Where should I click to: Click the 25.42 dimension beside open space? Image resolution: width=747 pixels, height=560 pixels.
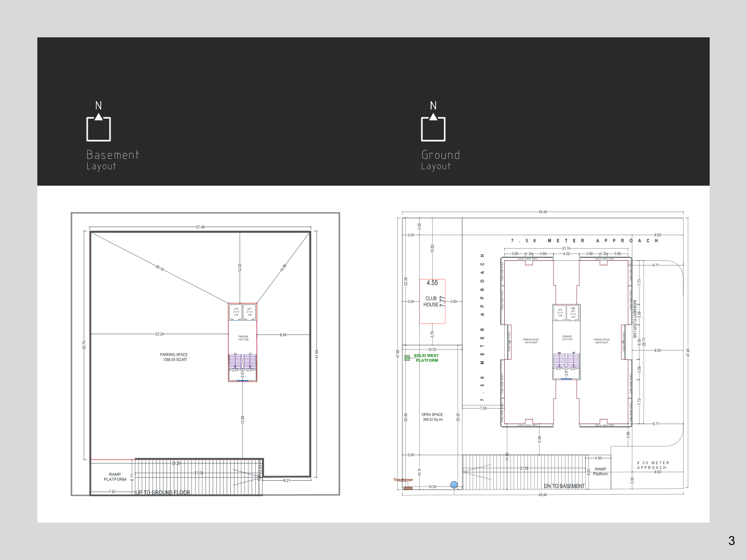click(x=458, y=416)
